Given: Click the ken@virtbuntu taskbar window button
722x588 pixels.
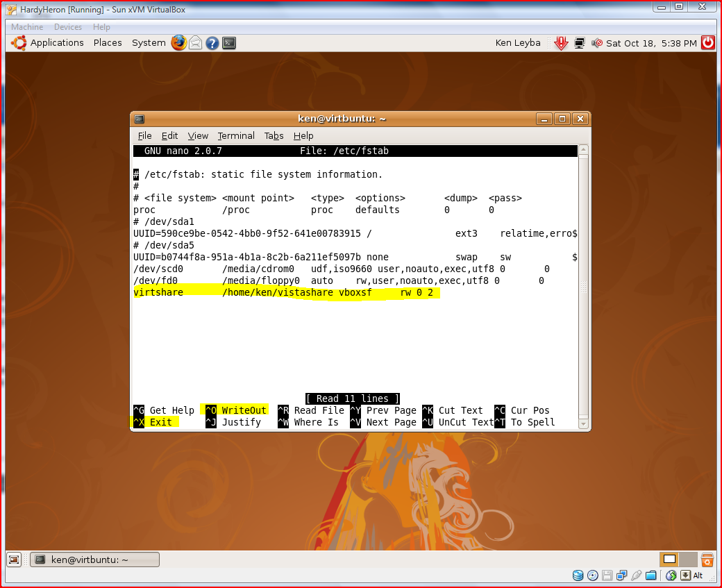Looking at the screenshot, I should coord(95,560).
